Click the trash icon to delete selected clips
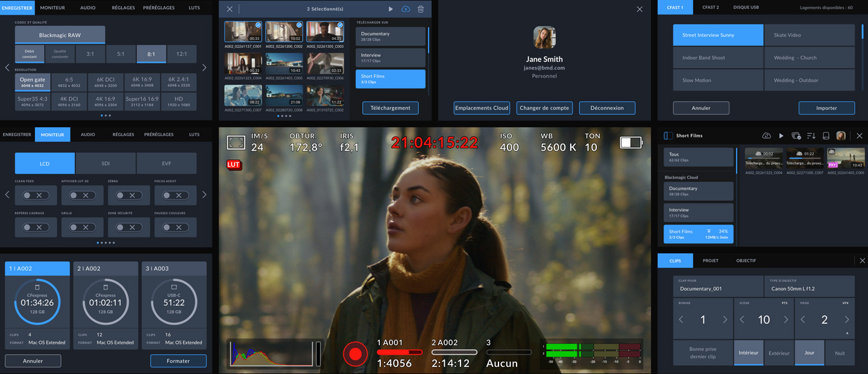Viewport: 868px width, 374px height. pyautogui.click(x=421, y=9)
